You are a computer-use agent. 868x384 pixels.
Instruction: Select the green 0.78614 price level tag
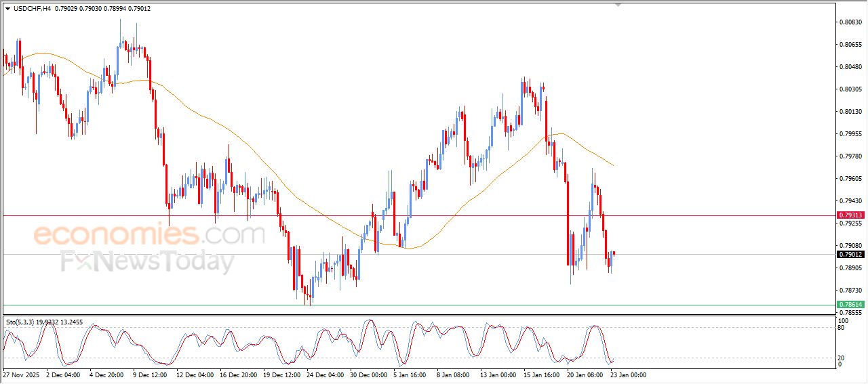(850, 305)
